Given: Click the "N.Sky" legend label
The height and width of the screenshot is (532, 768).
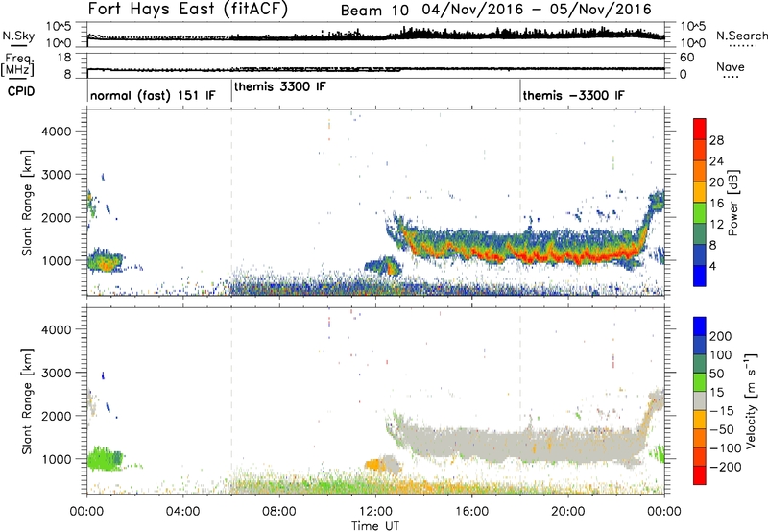Looking at the screenshot, I should point(18,36).
